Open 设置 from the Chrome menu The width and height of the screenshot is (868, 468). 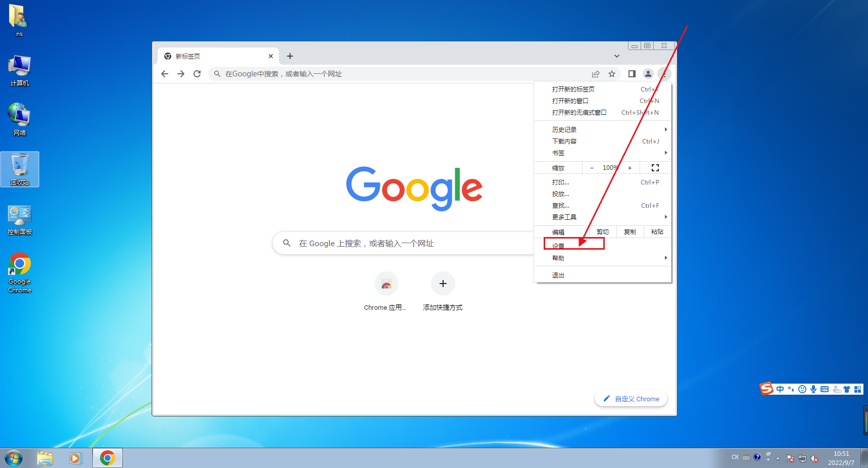(603, 246)
